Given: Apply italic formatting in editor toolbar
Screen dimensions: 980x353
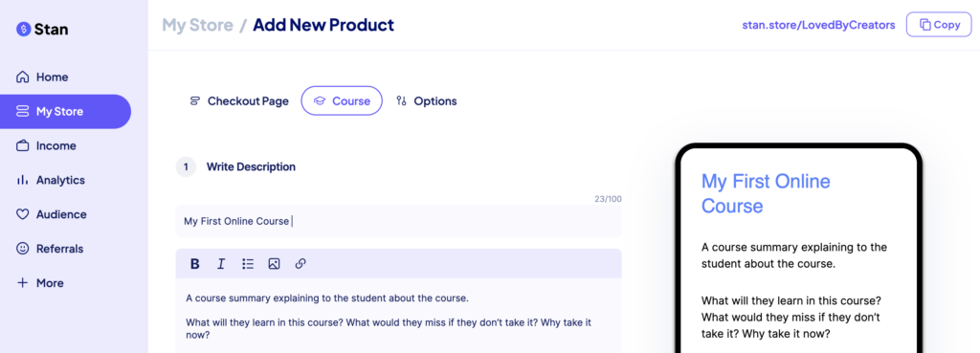Looking at the screenshot, I should click(221, 264).
